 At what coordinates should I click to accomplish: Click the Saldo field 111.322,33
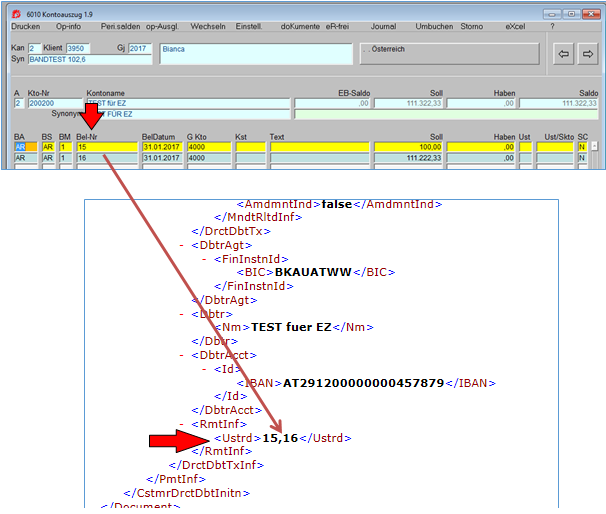(x=558, y=103)
